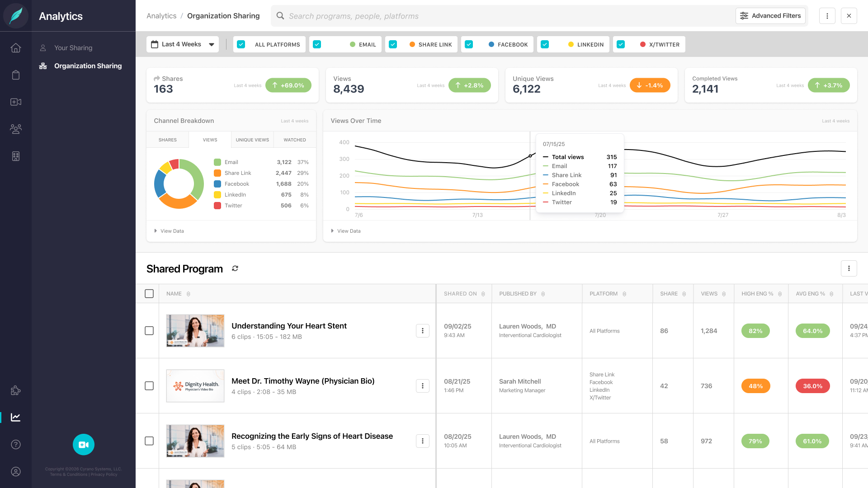Click the channel breakdown donut chart
Viewport: 868px width, 488px height.
coord(179,184)
